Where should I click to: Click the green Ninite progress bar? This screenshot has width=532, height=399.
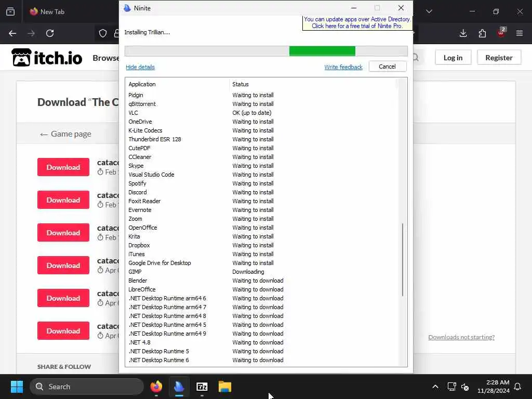[x=322, y=51]
